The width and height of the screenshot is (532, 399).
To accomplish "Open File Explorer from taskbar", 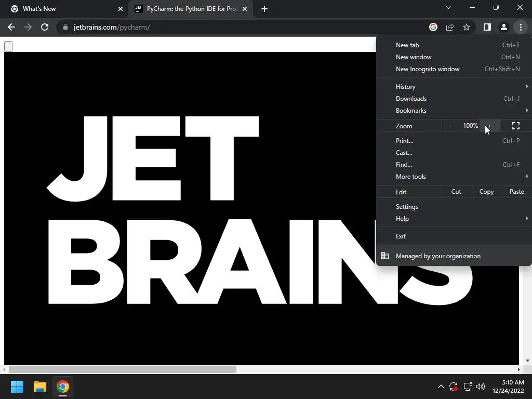I will (39, 387).
